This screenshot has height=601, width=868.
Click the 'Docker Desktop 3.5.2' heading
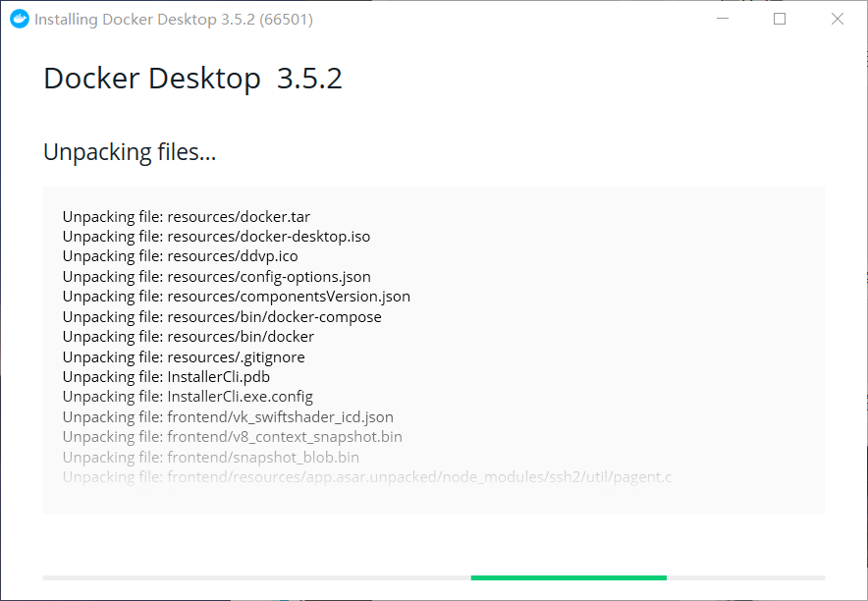tap(192, 79)
